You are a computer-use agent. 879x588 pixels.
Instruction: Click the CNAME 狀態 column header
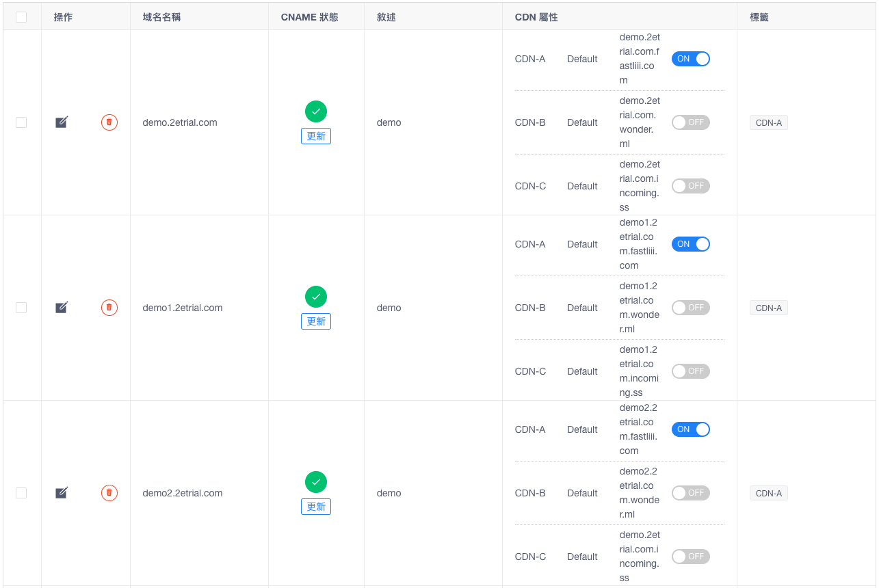[x=309, y=17]
